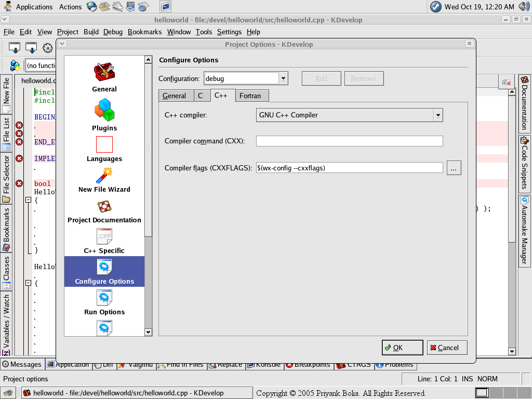Open the Problems bottom panel tab

[395, 365]
